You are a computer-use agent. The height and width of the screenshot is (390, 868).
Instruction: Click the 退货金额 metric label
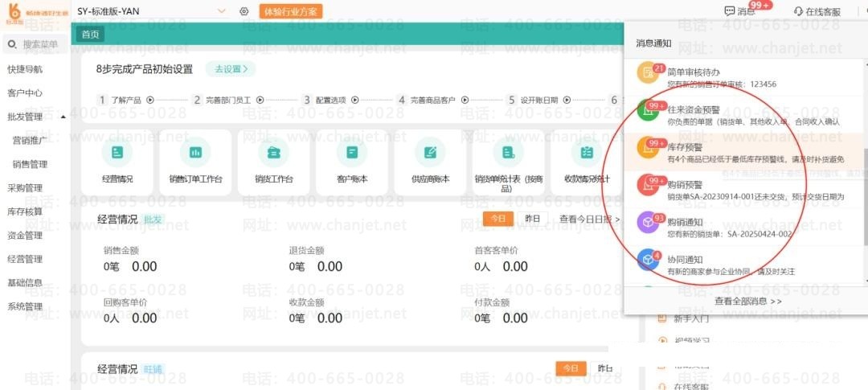coord(306,251)
